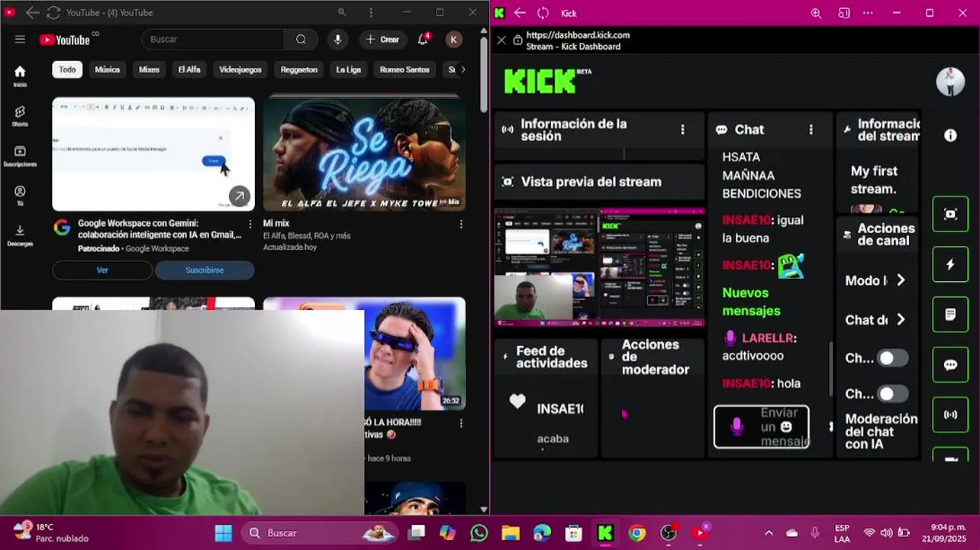
Task: Click the info icon on Kick sidebar
Action: 950,135
